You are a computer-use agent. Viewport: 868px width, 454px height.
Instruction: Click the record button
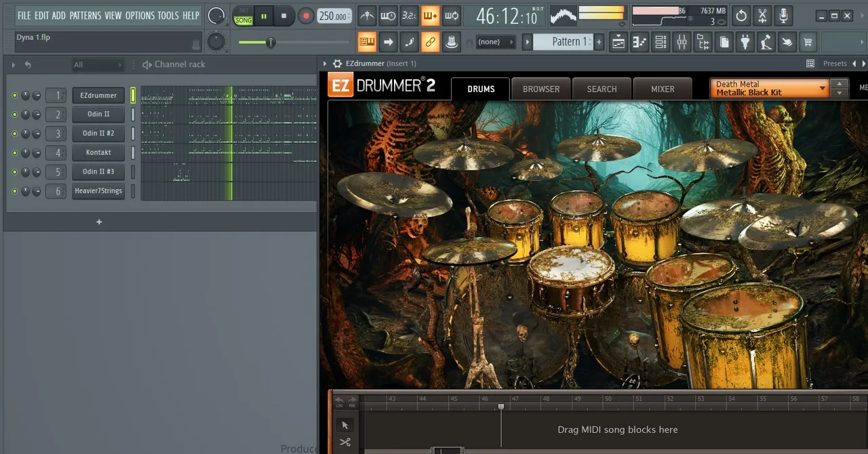click(305, 16)
